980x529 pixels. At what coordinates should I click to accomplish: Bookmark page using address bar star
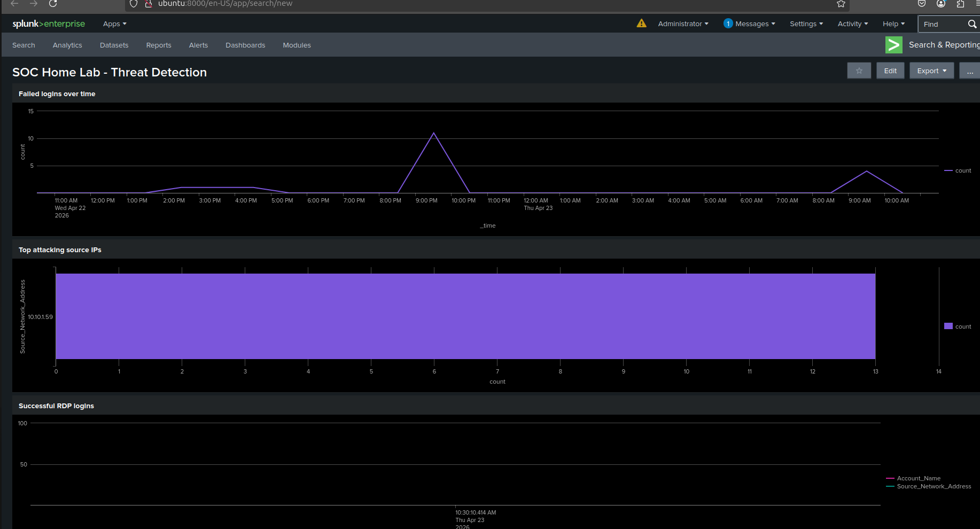[841, 4]
